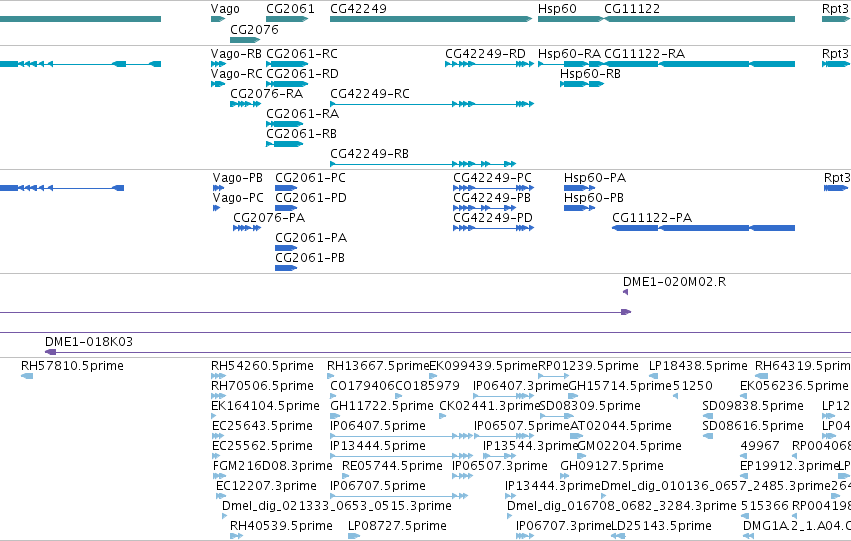This screenshot has width=851, height=541.
Task: Select the EK164104.5prime EST
Action: 214,416
